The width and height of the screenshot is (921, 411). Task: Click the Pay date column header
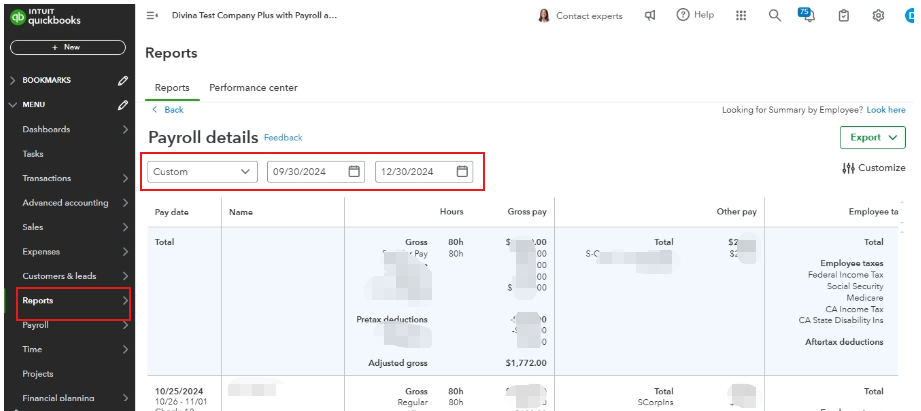[172, 212]
